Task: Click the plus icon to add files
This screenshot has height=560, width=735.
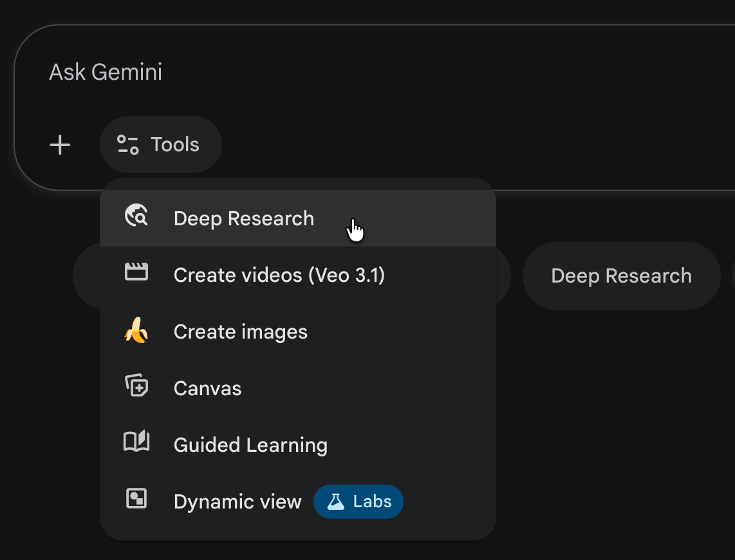Action: click(60, 145)
